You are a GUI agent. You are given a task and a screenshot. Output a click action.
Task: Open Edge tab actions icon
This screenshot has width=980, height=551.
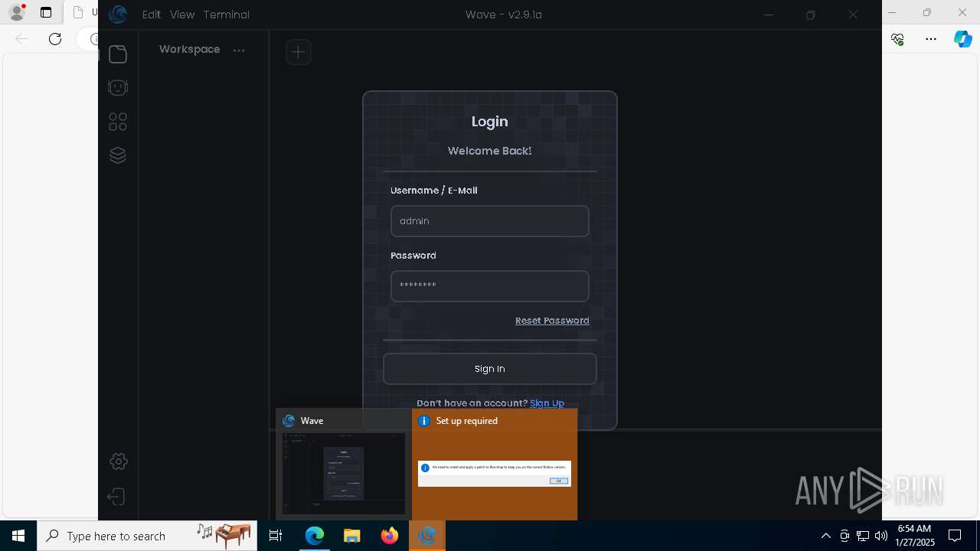tap(46, 13)
